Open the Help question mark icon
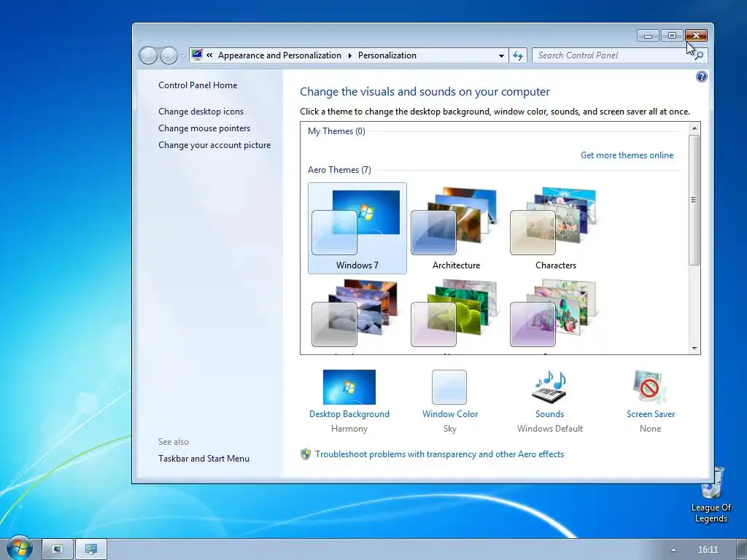 tap(701, 77)
